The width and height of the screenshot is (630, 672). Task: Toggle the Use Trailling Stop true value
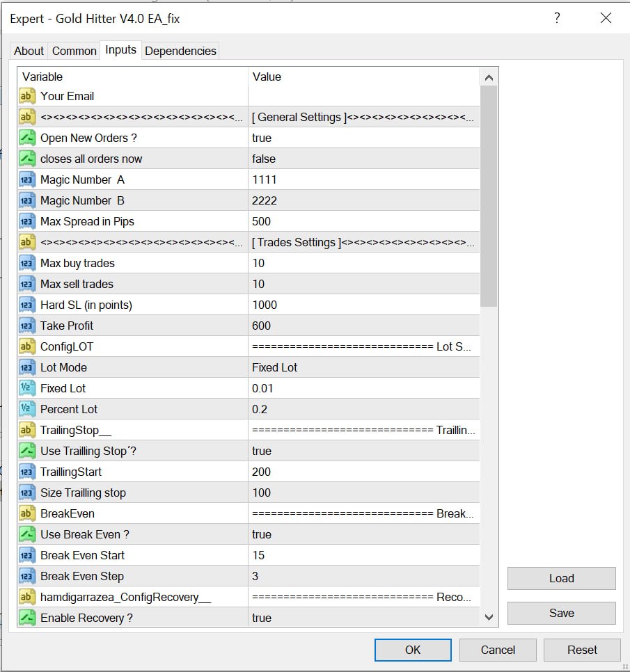point(363,451)
